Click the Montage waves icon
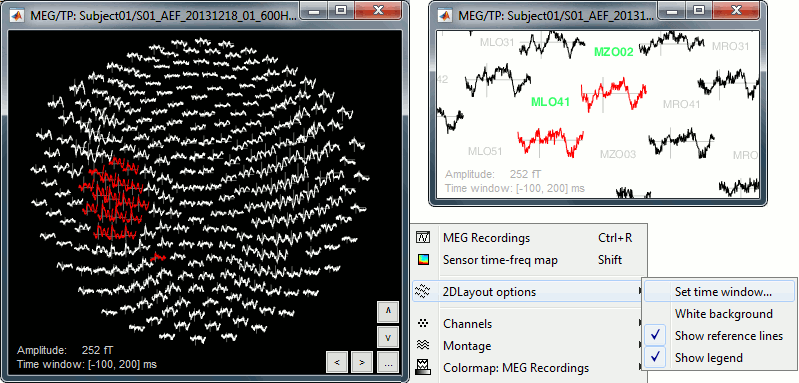 423,346
